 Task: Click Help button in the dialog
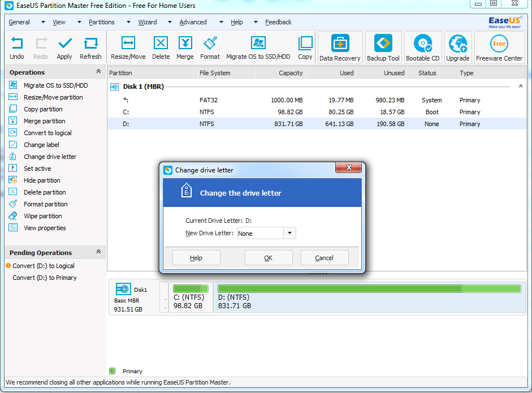click(196, 258)
